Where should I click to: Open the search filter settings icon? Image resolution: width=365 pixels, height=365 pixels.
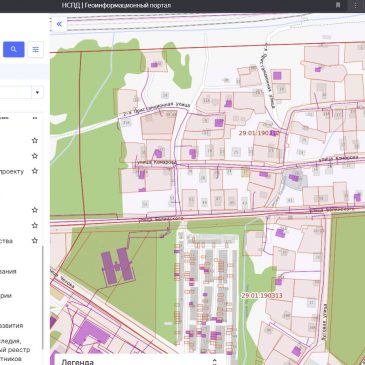pyautogui.click(x=36, y=49)
